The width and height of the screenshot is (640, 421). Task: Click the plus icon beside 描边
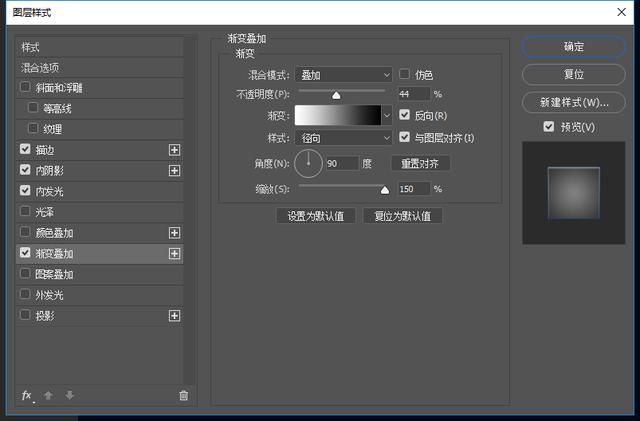(174, 150)
